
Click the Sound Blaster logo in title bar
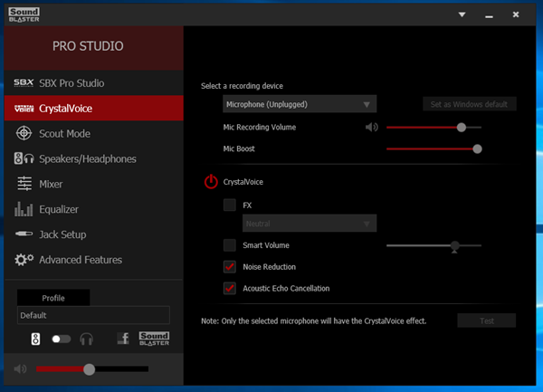24,14
